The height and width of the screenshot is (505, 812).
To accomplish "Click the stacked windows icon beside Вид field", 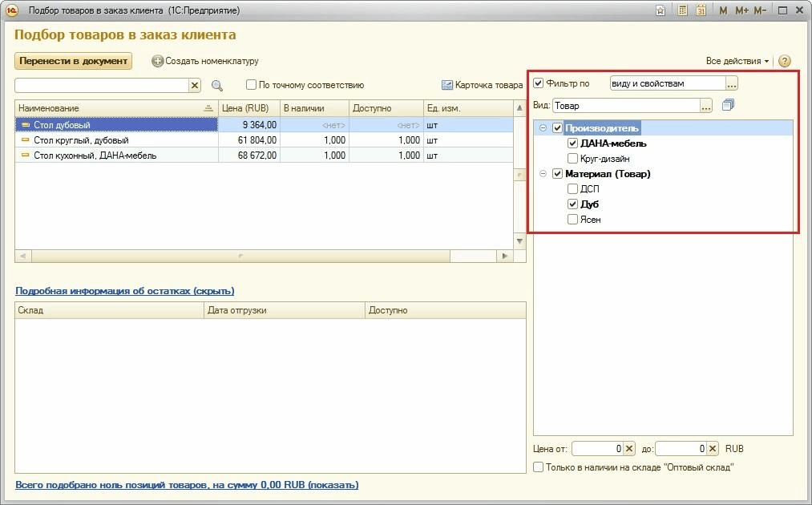I will (x=728, y=105).
